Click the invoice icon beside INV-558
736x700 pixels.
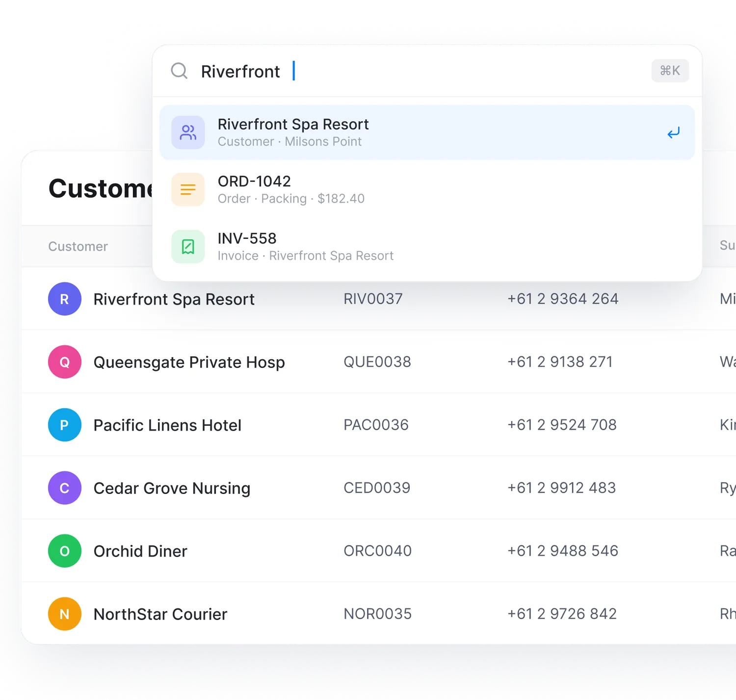click(x=188, y=247)
